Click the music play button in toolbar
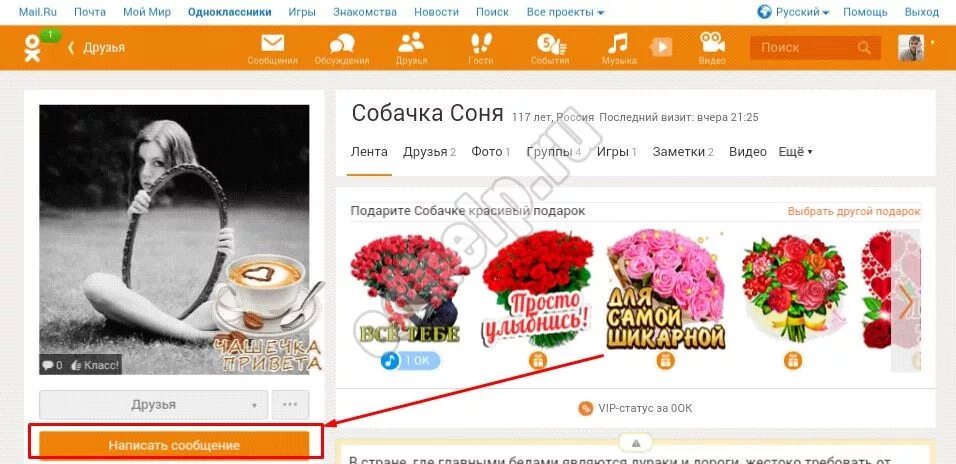 (662, 47)
